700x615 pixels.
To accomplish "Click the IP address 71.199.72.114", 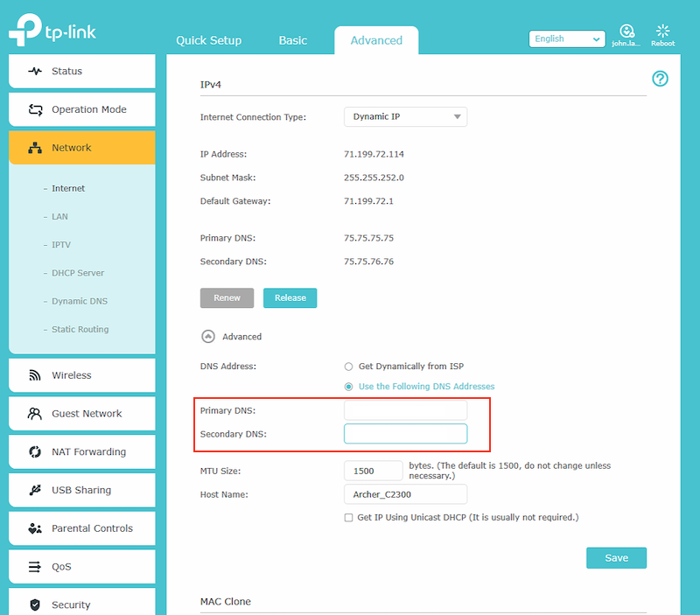I will [x=374, y=155].
